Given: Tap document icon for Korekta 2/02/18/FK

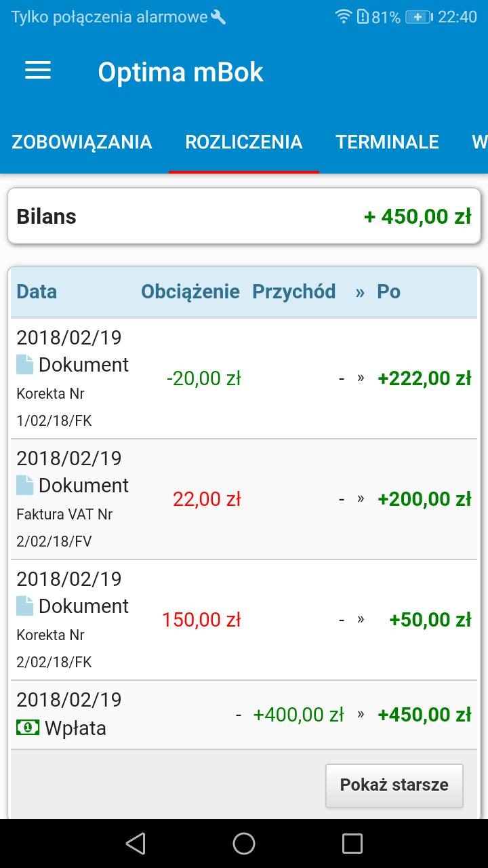Looking at the screenshot, I should (x=25, y=606).
